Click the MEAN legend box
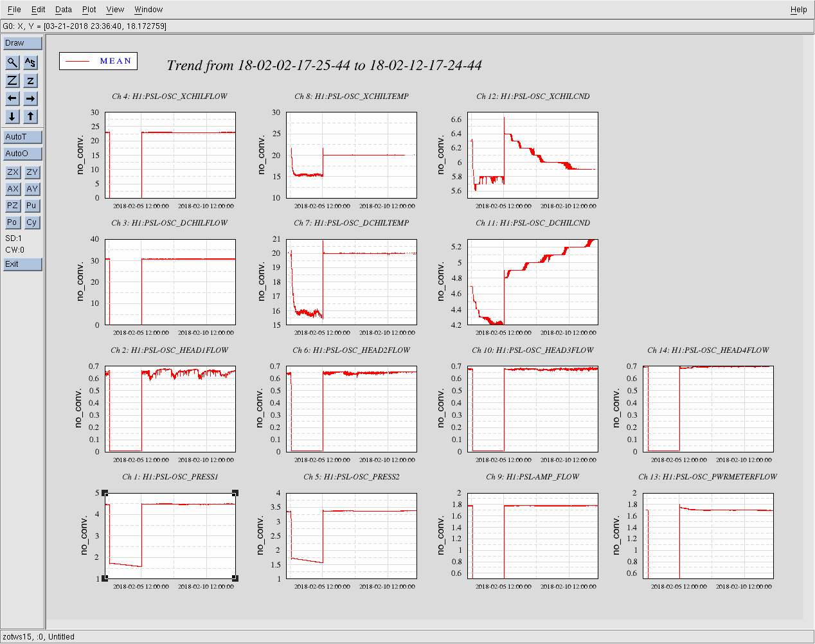 [98, 61]
